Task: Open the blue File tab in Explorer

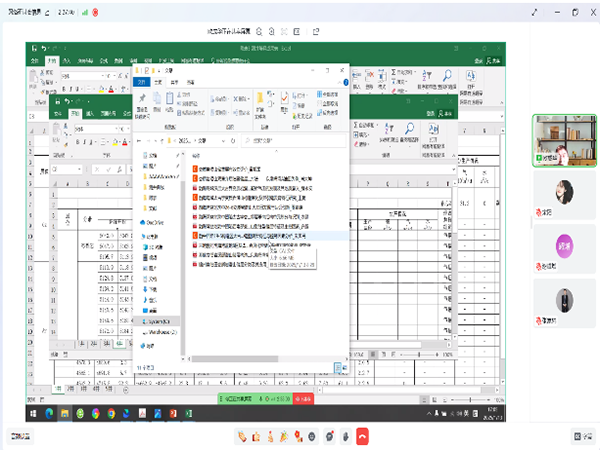Action: click(x=141, y=83)
